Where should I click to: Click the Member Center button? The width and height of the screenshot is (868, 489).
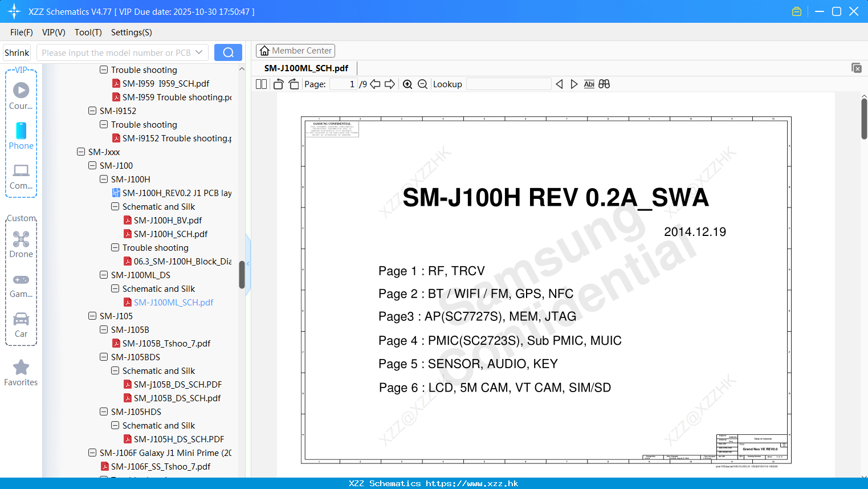[295, 51]
